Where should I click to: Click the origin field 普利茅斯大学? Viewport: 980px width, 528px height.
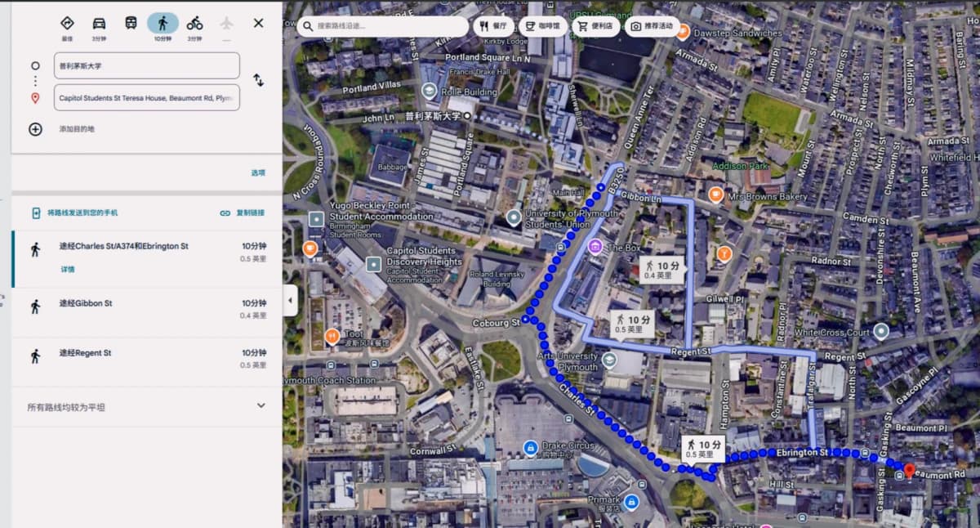click(147, 65)
